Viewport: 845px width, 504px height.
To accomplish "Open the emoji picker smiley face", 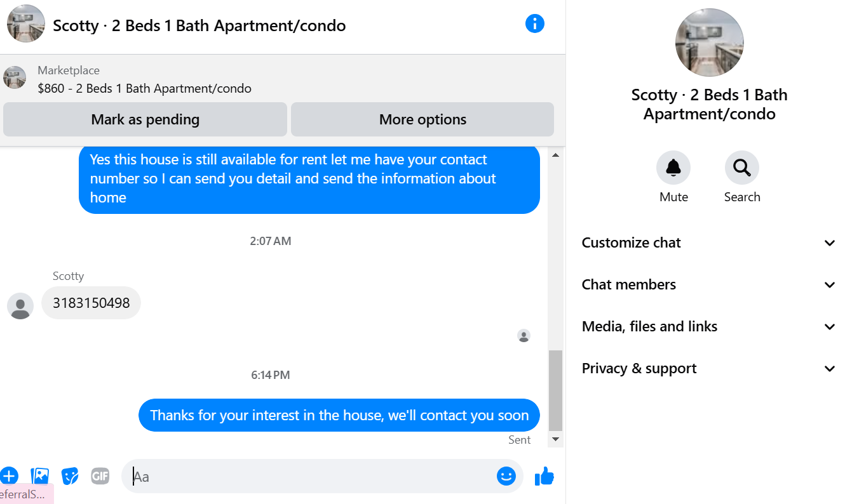I will [506, 476].
